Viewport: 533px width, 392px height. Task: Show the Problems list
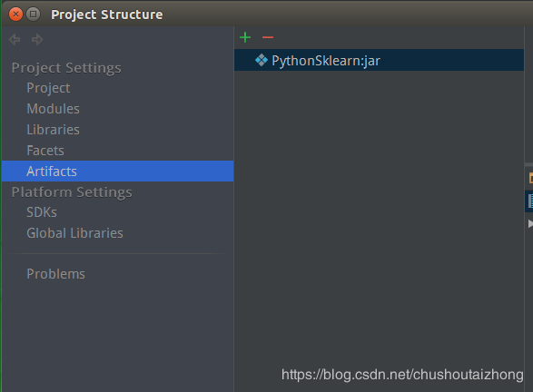click(55, 274)
